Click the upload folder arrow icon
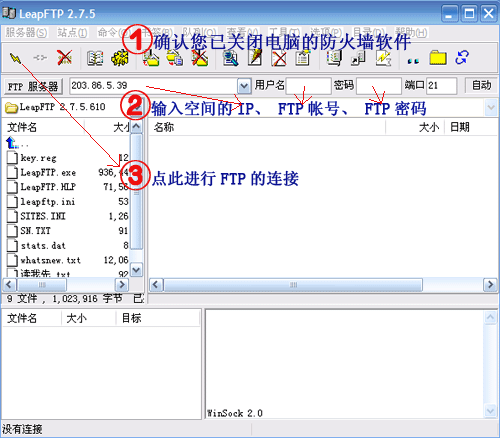Image resolution: width=500 pixels, height=438 pixels. click(x=151, y=58)
